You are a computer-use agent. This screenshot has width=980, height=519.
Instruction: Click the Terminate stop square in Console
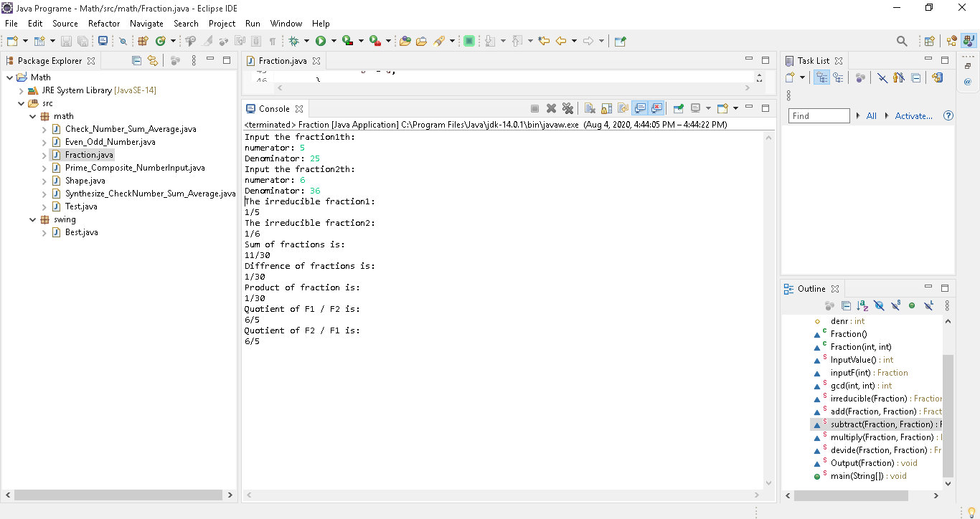point(534,108)
